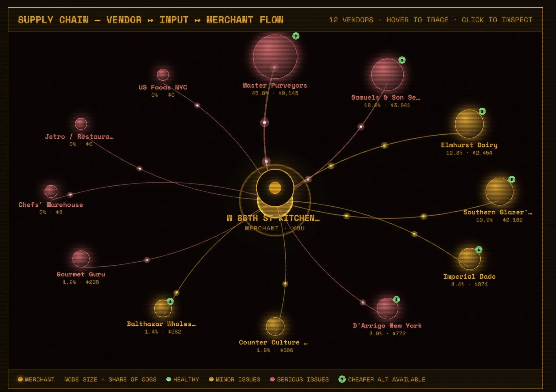Click the '12.3% · $2,454' value
Screen dimensions: 556x392
click(469, 153)
